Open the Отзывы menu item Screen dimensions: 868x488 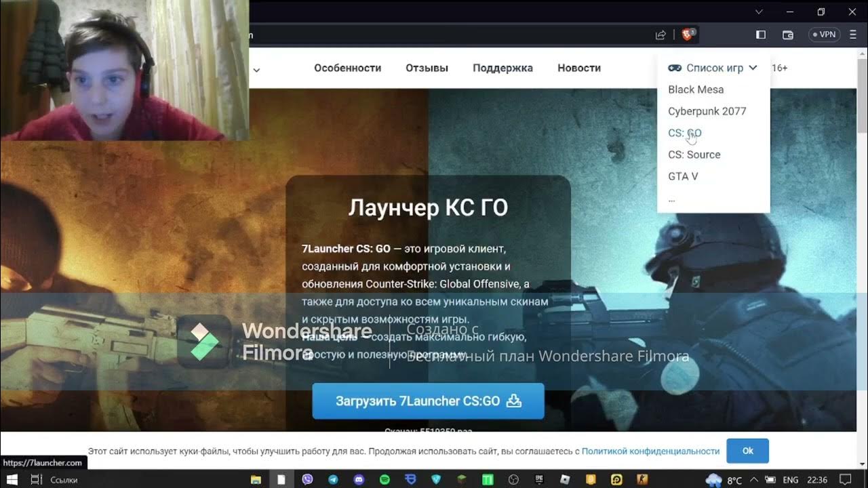point(427,68)
